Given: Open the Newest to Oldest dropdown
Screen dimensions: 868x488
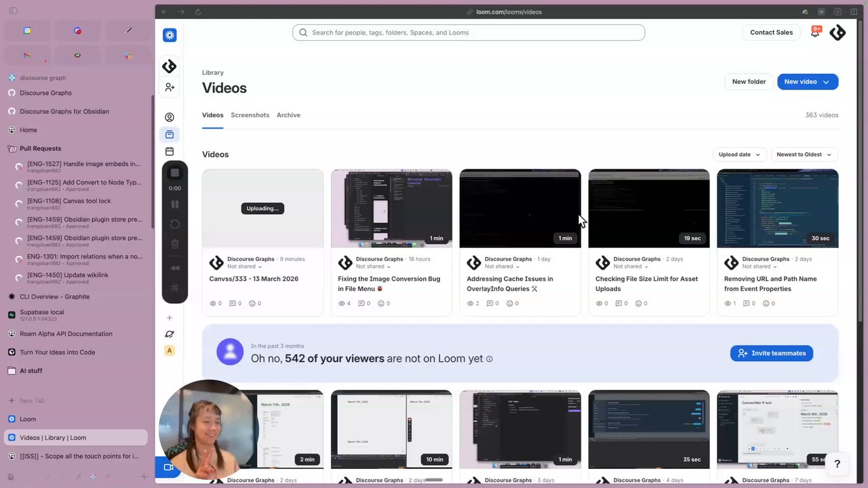Looking at the screenshot, I should (804, 155).
